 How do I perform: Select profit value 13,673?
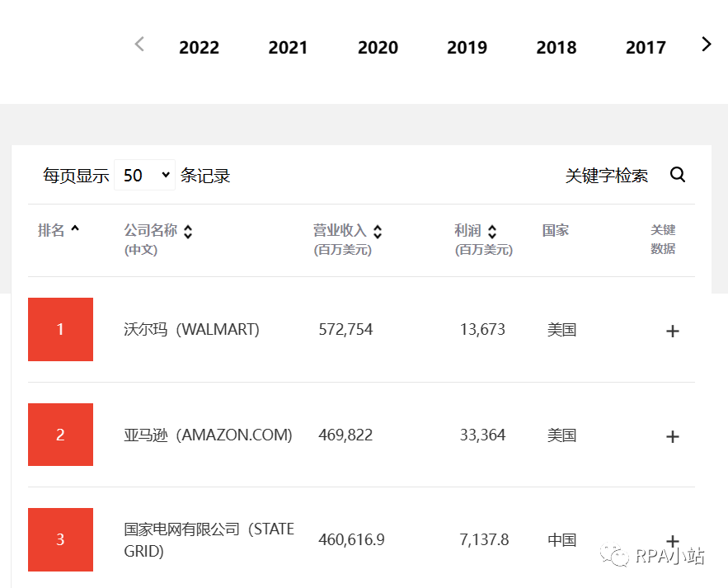pos(482,329)
